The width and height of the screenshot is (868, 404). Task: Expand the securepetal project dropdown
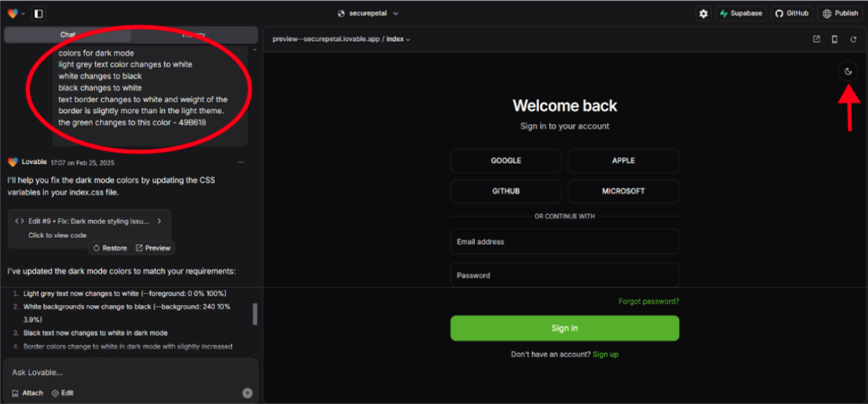click(x=368, y=13)
